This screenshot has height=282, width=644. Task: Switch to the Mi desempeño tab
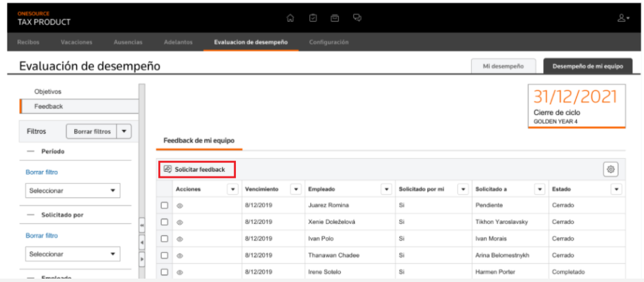[503, 66]
